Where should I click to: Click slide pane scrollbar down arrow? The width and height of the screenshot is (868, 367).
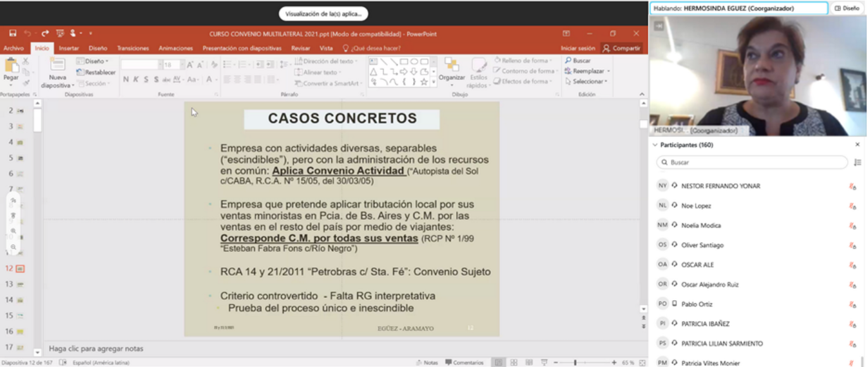643,309
